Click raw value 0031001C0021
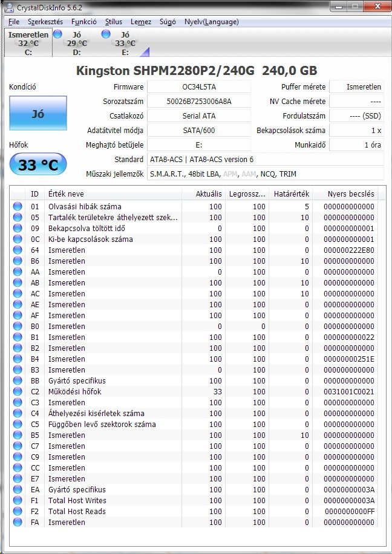 tap(349, 391)
